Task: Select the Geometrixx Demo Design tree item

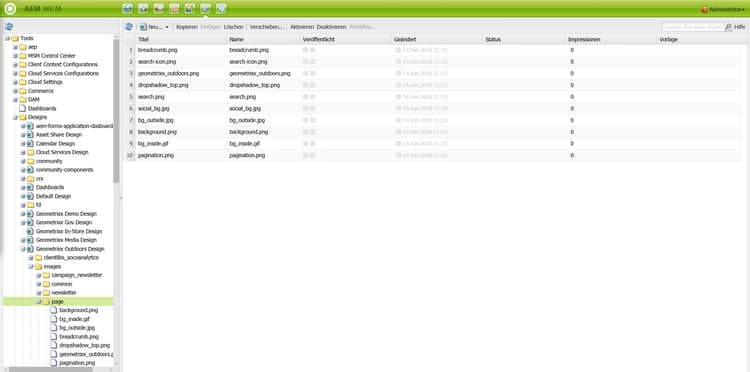Action: [66, 214]
